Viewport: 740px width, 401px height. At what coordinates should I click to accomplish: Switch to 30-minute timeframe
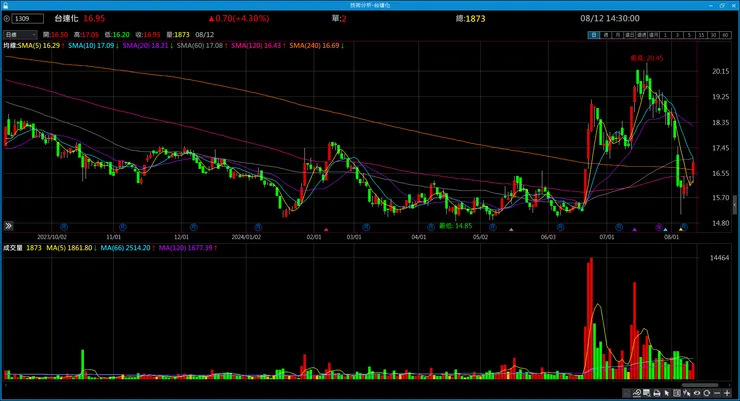click(x=713, y=35)
